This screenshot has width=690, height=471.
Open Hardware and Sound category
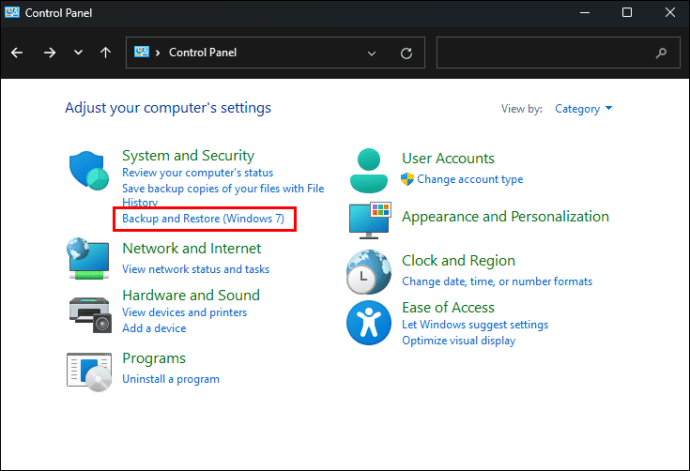(x=191, y=295)
